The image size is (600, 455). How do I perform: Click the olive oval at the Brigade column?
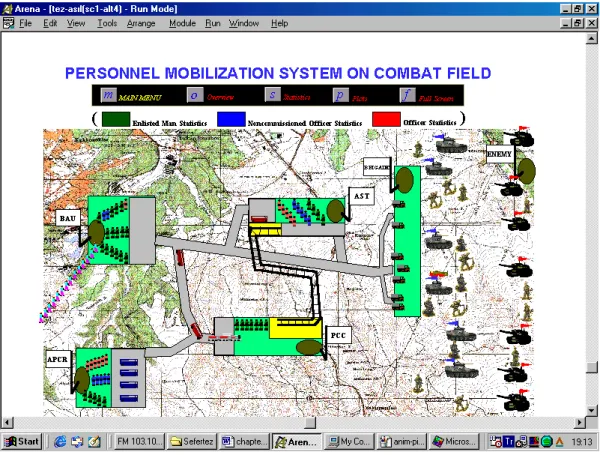(404, 180)
